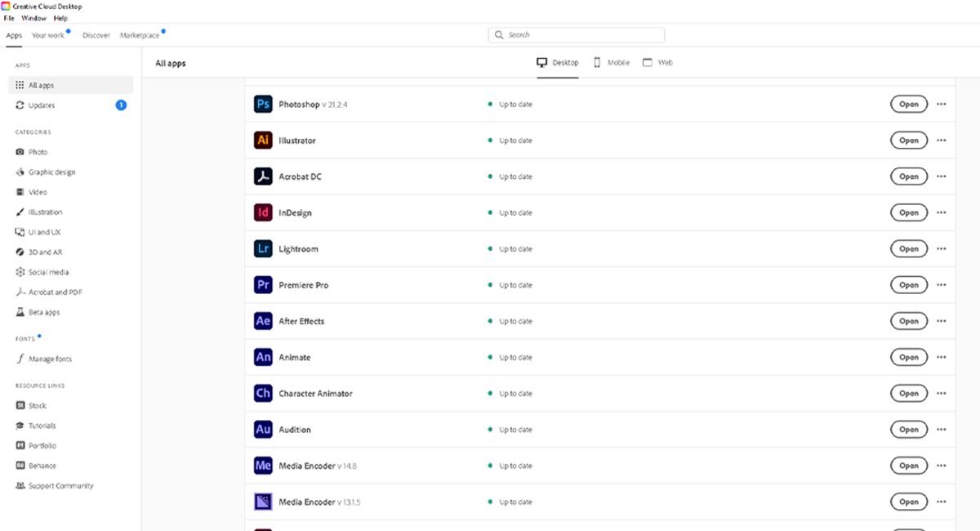The image size is (980, 531).
Task: Open Manage fonts in sidebar
Action: coord(50,359)
